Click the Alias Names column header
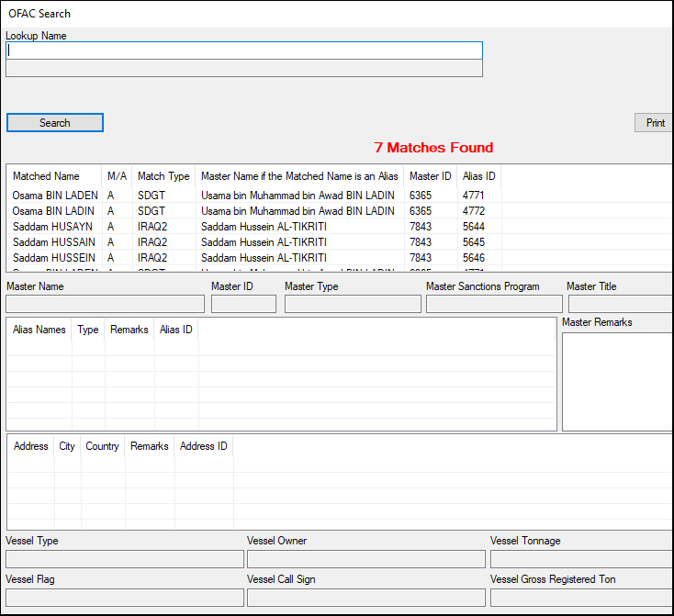The height and width of the screenshot is (616, 674). click(39, 330)
